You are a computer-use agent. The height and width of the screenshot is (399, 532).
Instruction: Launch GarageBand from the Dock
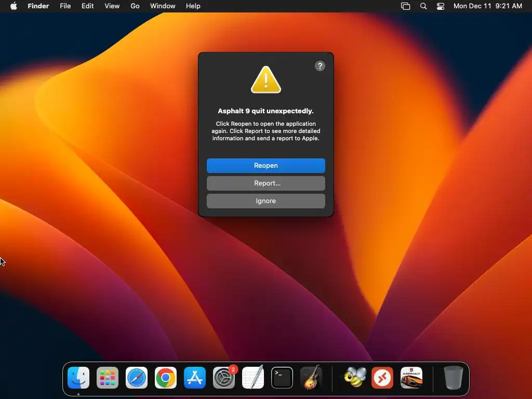pos(311,377)
